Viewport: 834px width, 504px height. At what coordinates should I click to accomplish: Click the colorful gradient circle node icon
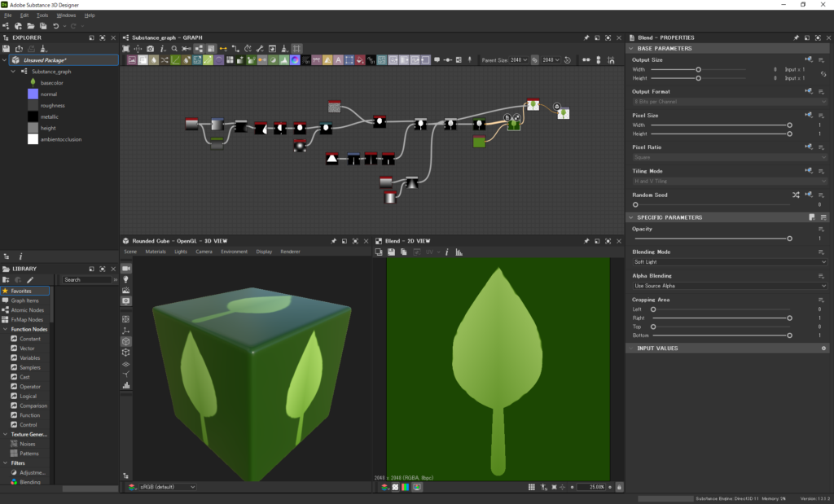pyautogui.click(x=295, y=60)
